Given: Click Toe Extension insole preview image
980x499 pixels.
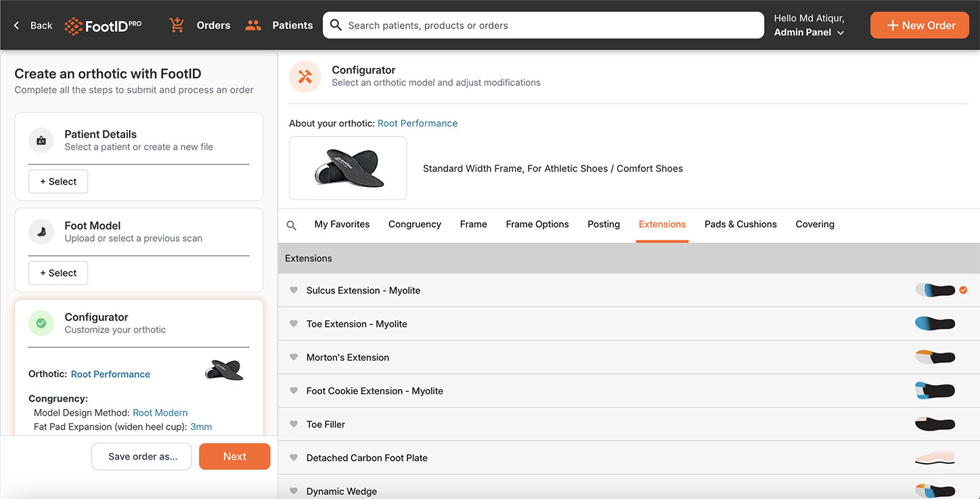Looking at the screenshot, I should [935, 324].
